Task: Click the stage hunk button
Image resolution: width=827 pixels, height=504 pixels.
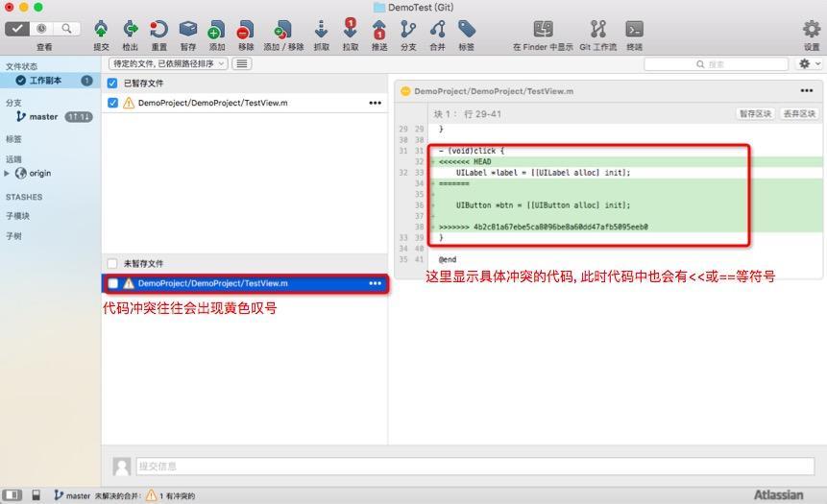Action: click(x=755, y=113)
